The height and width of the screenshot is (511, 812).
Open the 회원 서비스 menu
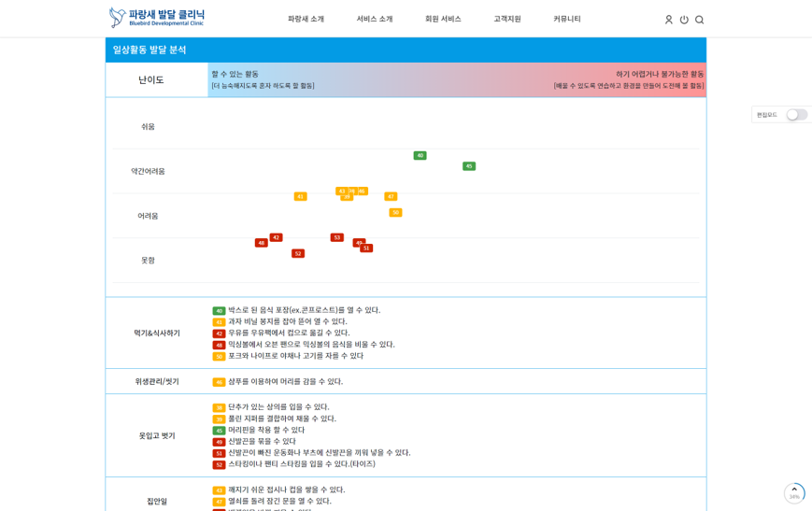(x=443, y=19)
